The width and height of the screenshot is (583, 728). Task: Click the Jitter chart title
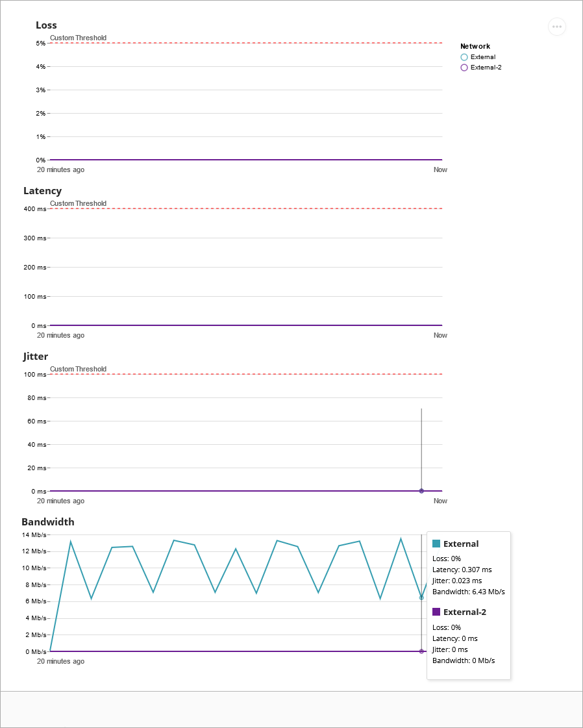[x=35, y=356]
